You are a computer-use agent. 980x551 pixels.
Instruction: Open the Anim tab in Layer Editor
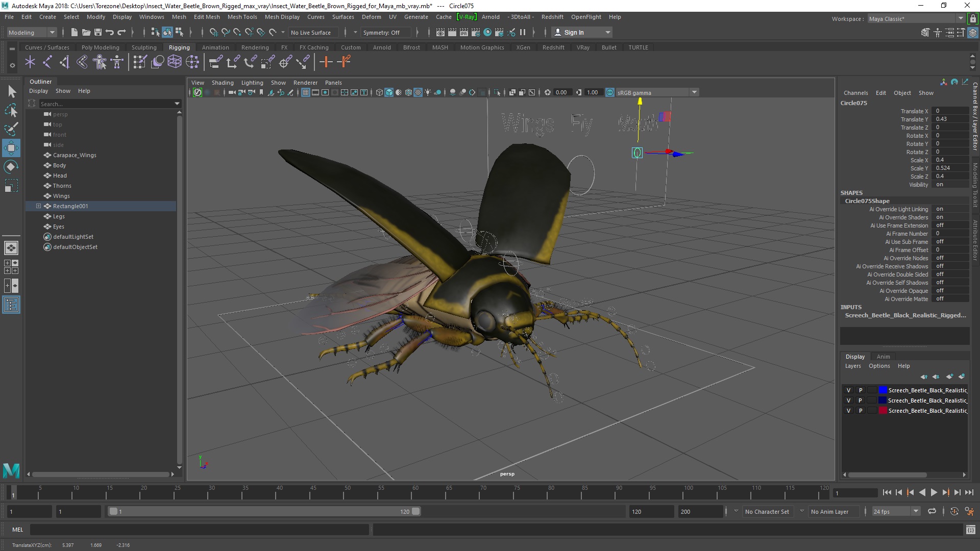pyautogui.click(x=883, y=357)
